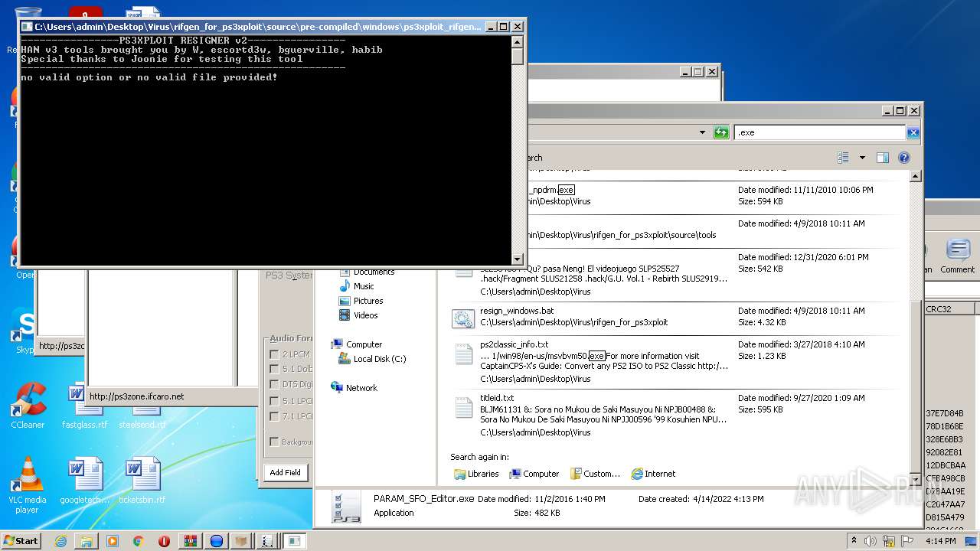Search again in Custom location

click(595, 474)
